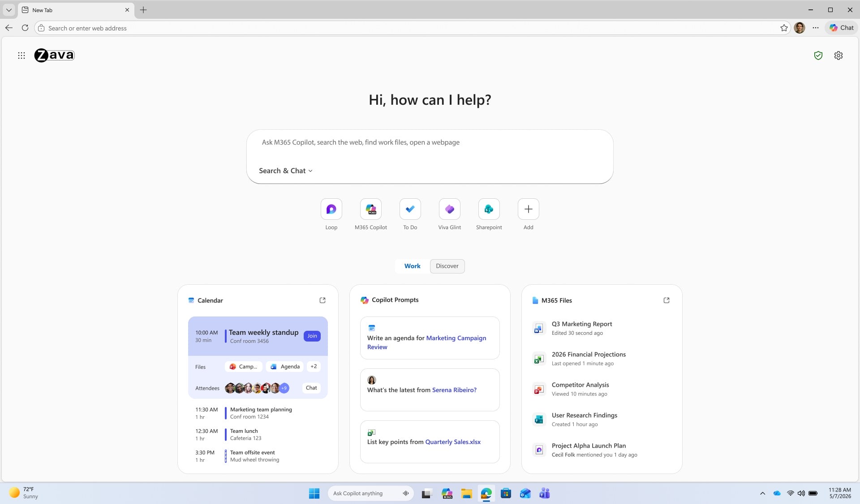Open the Camp... PowerPoint file chip
Viewport: 860px width, 504px height.
click(x=243, y=367)
